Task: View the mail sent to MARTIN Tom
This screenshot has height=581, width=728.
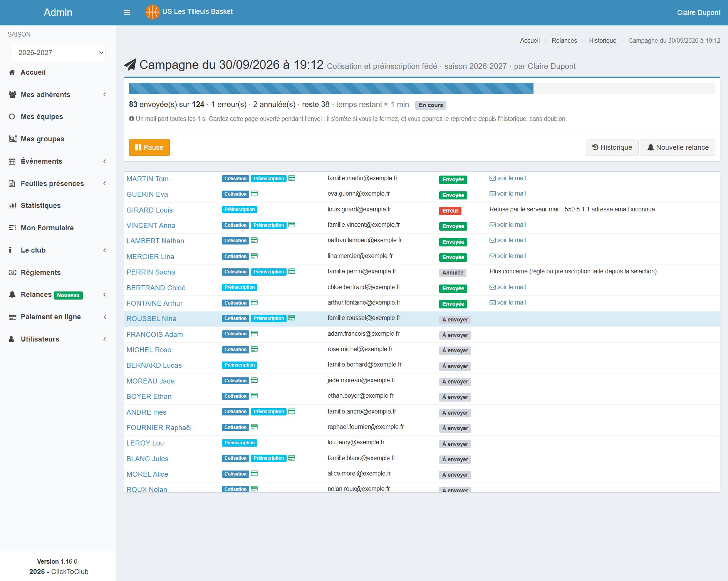Action: coord(508,178)
